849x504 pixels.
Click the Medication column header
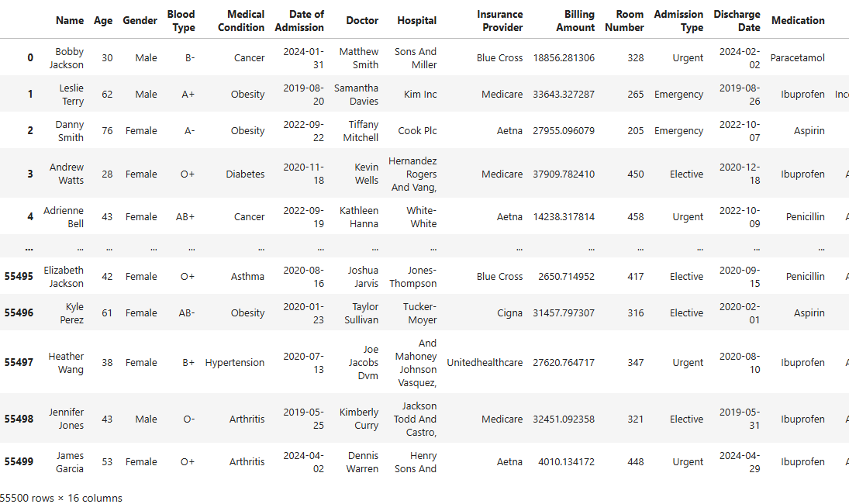tap(798, 21)
